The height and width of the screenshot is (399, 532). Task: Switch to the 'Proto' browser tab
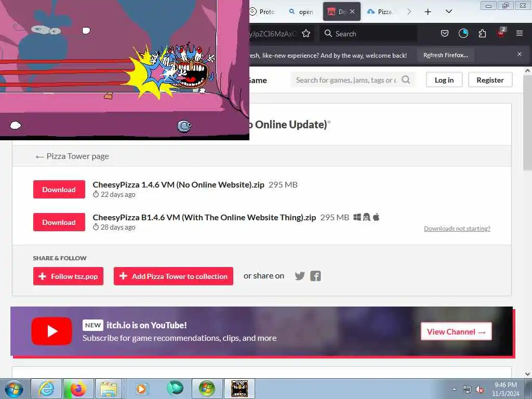click(262, 11)
